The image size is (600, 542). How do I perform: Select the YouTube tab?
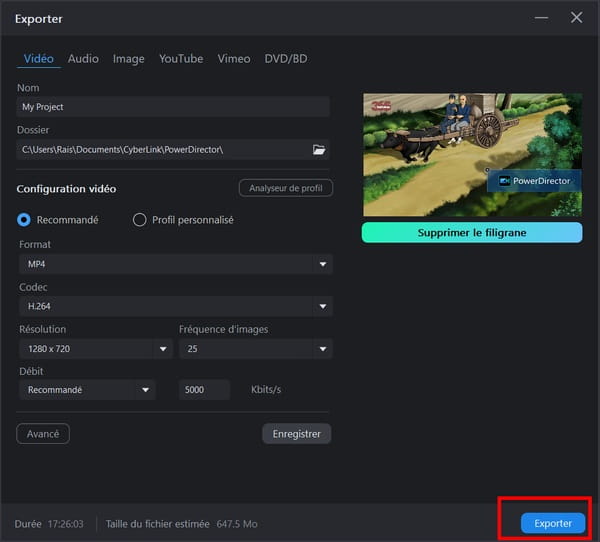coord(181,59)
